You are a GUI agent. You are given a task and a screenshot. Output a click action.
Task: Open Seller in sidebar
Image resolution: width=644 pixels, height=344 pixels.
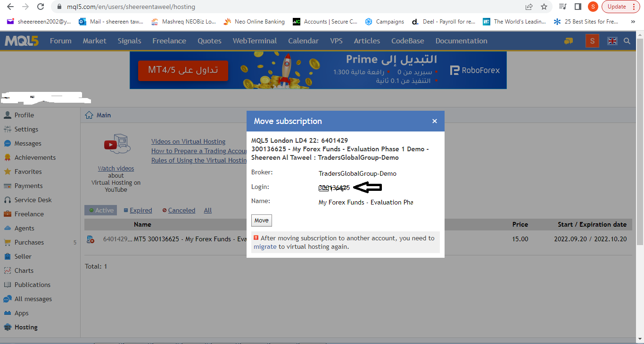23,256
